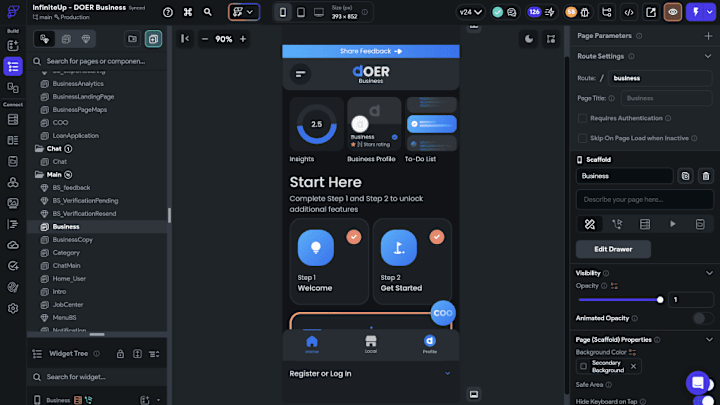Select the BusinessAnalytics page

point(78,84)
